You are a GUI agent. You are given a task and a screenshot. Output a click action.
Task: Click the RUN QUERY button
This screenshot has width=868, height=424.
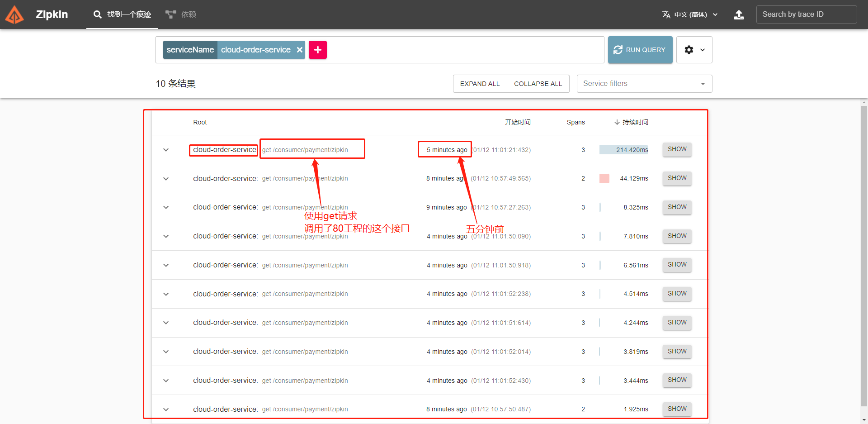pos(640,50)
